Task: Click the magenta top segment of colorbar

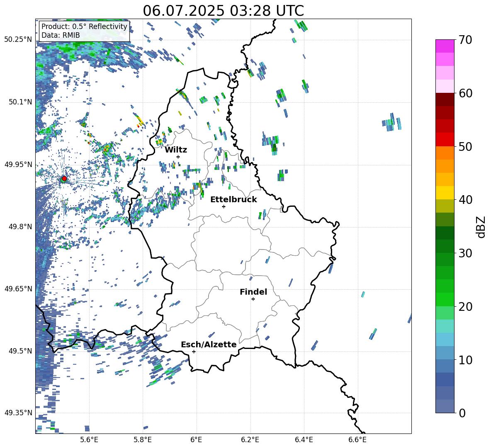Action: (x=445, y=46)
